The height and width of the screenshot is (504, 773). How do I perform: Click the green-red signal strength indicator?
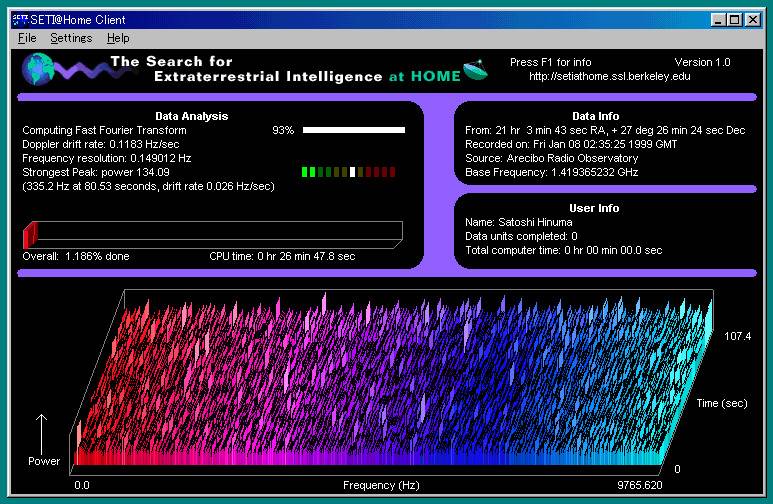tap(349, 172)
